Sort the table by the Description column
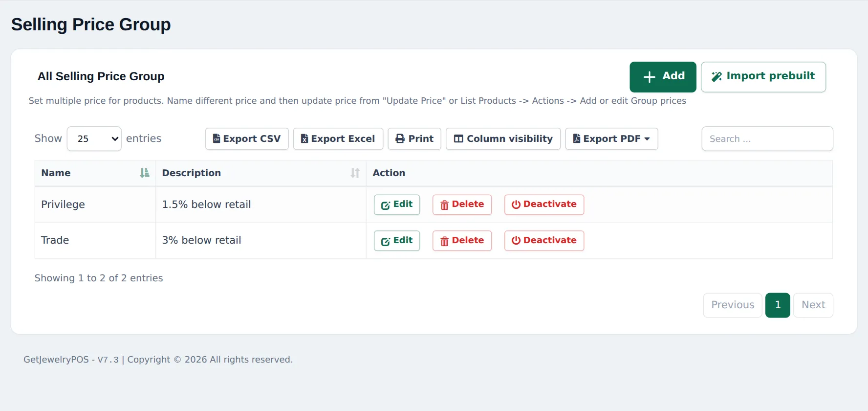This screenshot has width=868, height=411. pyautogui.click(x=261, y=173)
